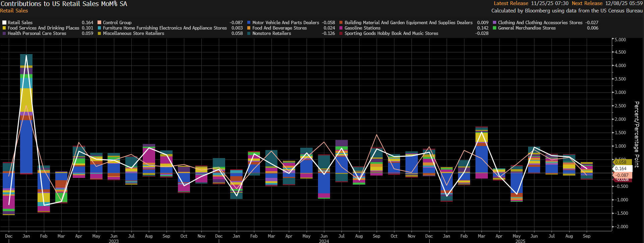Click the orange Retail Sales subtitle

point(14,11)
